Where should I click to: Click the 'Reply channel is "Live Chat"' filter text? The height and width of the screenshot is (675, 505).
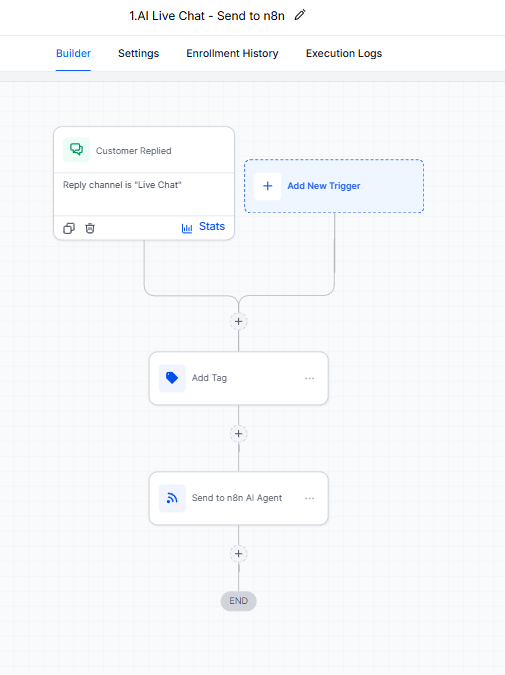point(122,185)
